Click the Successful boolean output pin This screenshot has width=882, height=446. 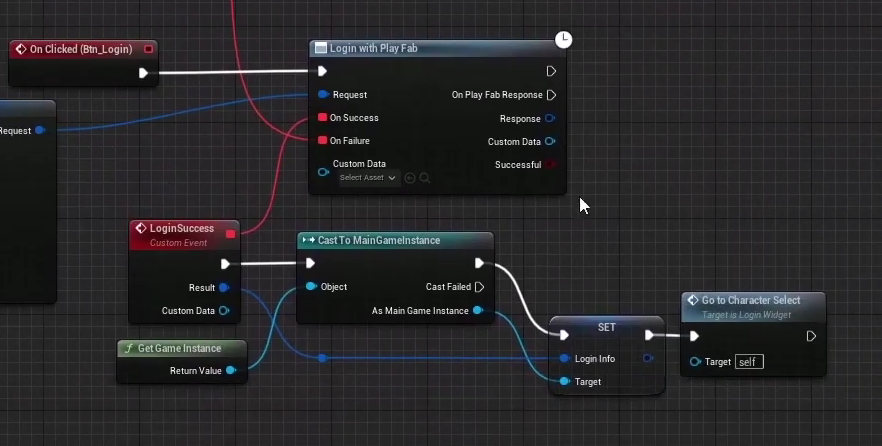550,165
